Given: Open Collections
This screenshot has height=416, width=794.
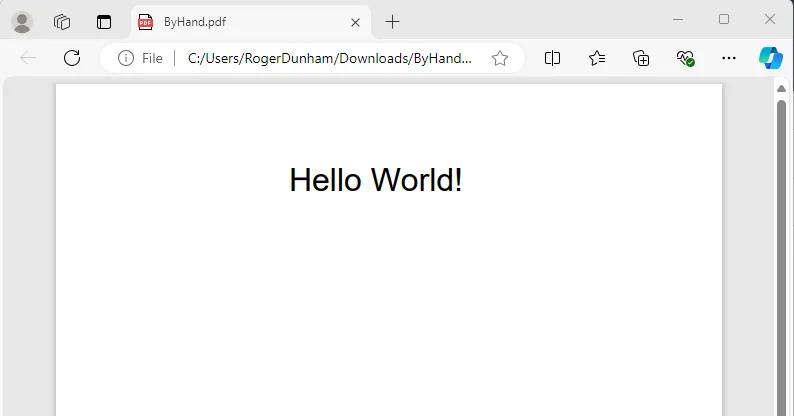Looking at the screenshot, I should tap(641, 58).
